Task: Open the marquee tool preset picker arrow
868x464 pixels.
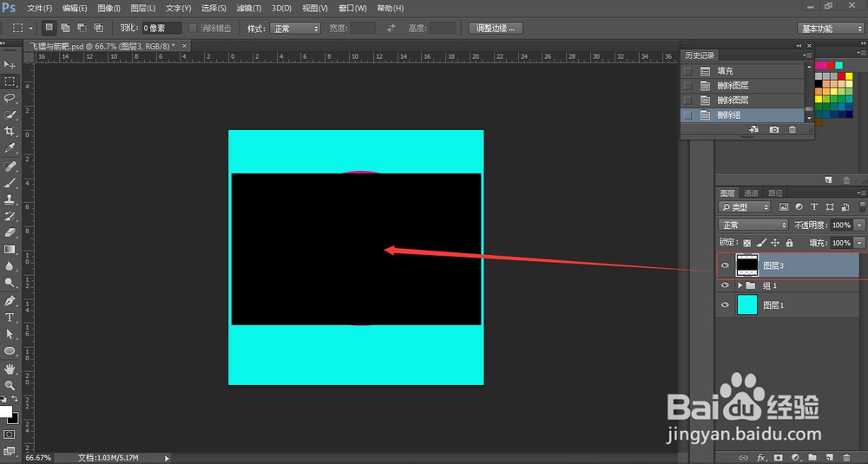Action: 30,28
